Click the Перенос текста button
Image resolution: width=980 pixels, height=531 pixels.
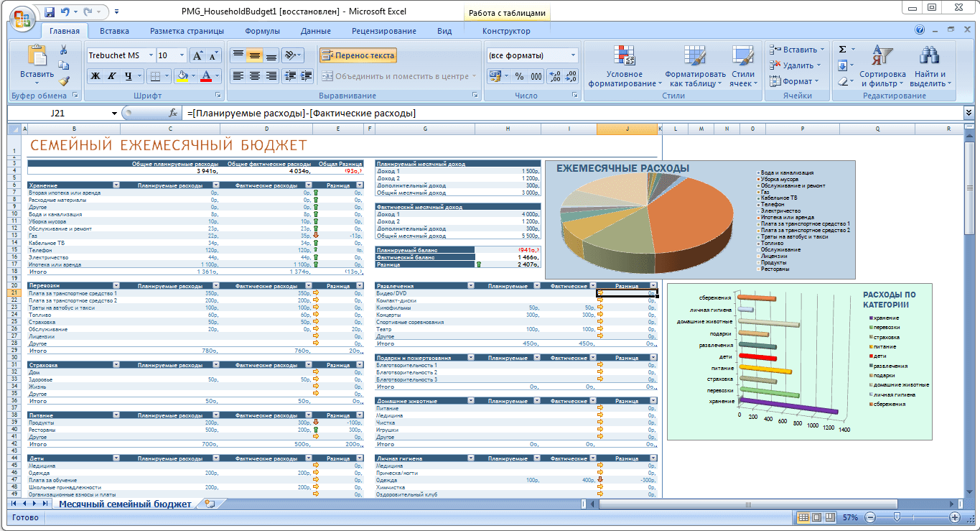(x=358, y=55)
